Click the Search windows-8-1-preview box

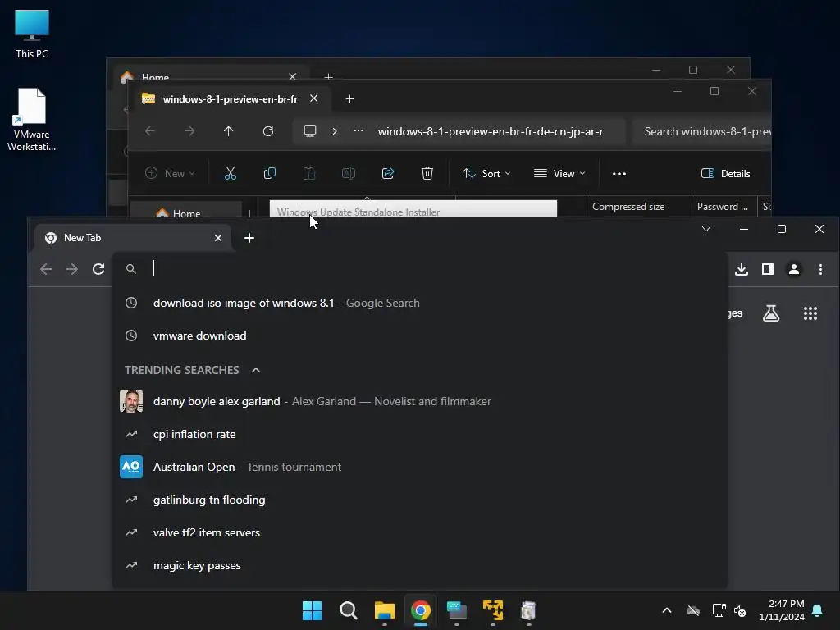[x=702, y=131]
